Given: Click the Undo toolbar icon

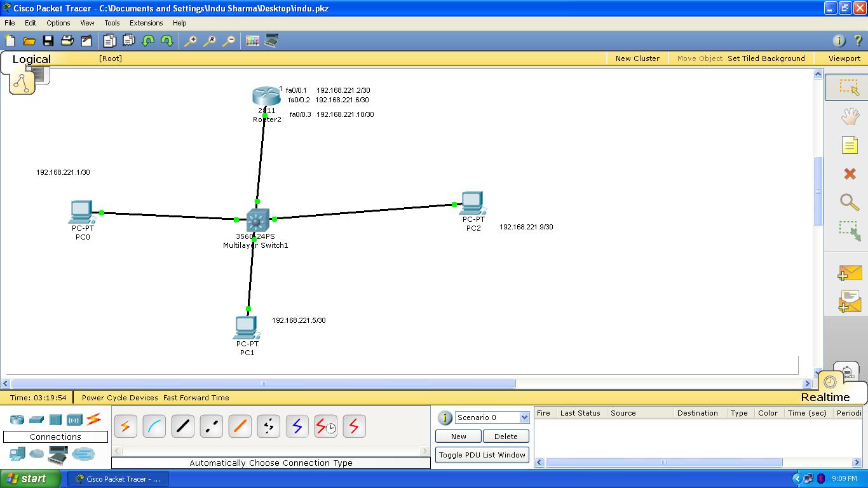Looking at the screenshot, I should (149, 41).
